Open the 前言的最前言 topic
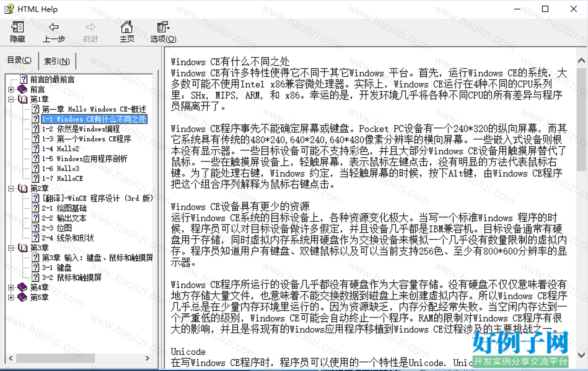Viewport: 588px width, 371px height. point(52,80)
